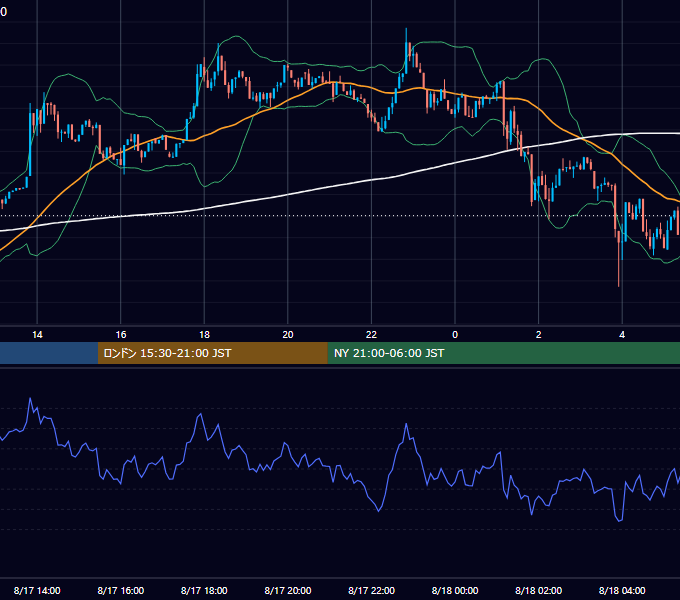Click the 16 hour label on the price chart axis

pyautogui.click(x=121, y=335)
